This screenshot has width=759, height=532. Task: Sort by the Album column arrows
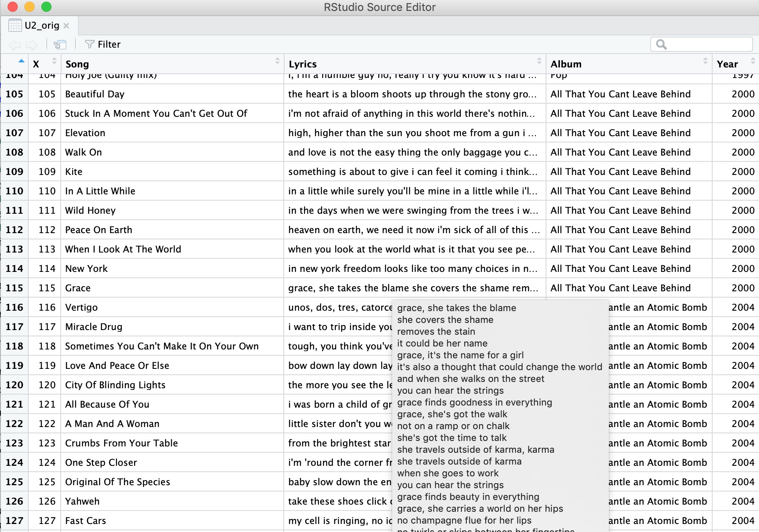click(705, 61)
